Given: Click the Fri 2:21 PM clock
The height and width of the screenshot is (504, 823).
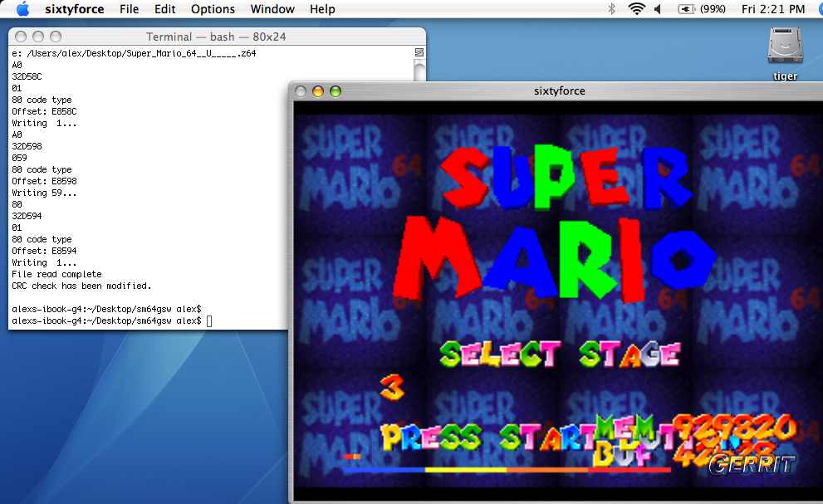Looking at the screenshot, I should [x=773, y=9].
